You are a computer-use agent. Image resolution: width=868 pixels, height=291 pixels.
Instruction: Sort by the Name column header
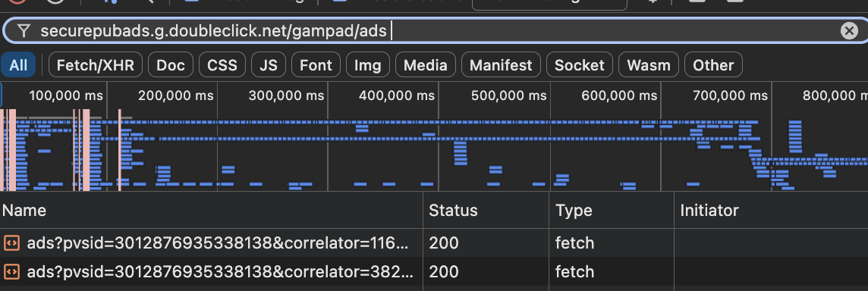pos(212,210)
